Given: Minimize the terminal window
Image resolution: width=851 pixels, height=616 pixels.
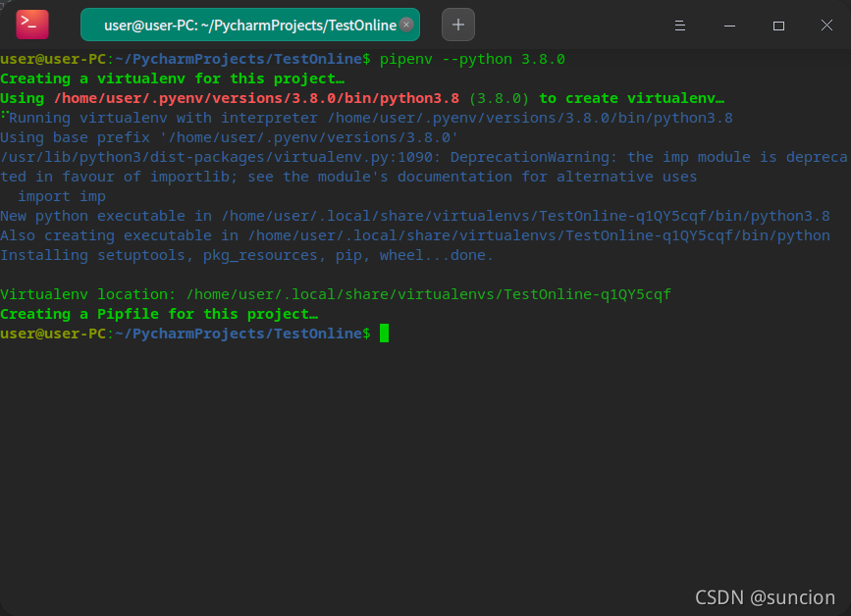Looking at the screenshot, I should (x=729, y=26).
